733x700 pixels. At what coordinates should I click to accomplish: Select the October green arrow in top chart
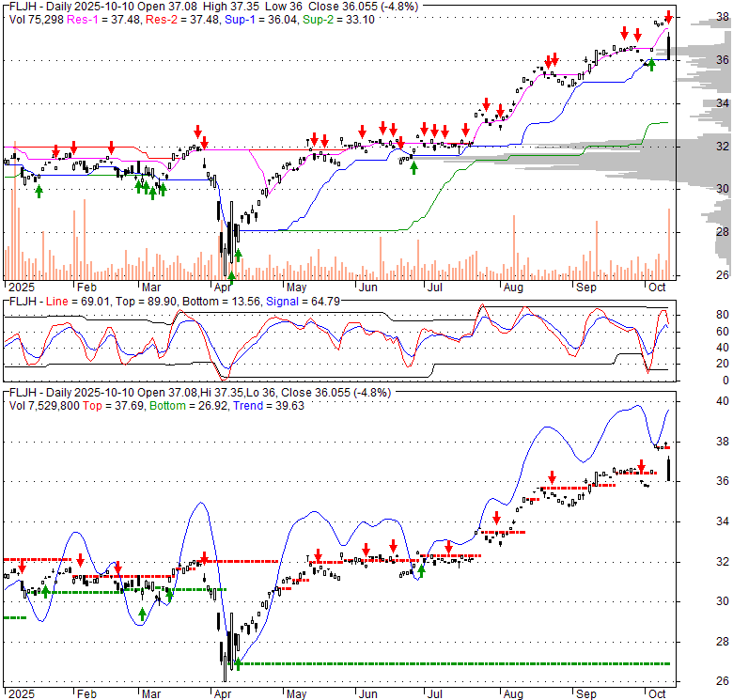(652, 65)
